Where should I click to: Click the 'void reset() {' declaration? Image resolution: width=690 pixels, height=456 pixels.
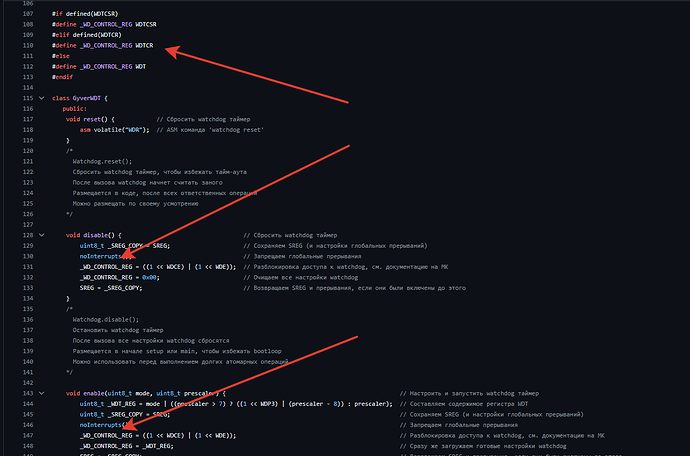tap(90, 119)
